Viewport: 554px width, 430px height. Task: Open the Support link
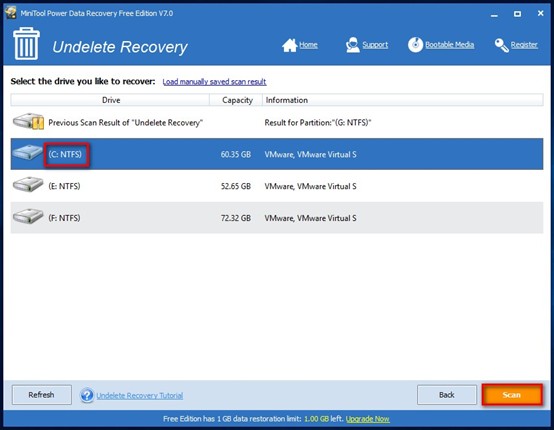point(375,45)
